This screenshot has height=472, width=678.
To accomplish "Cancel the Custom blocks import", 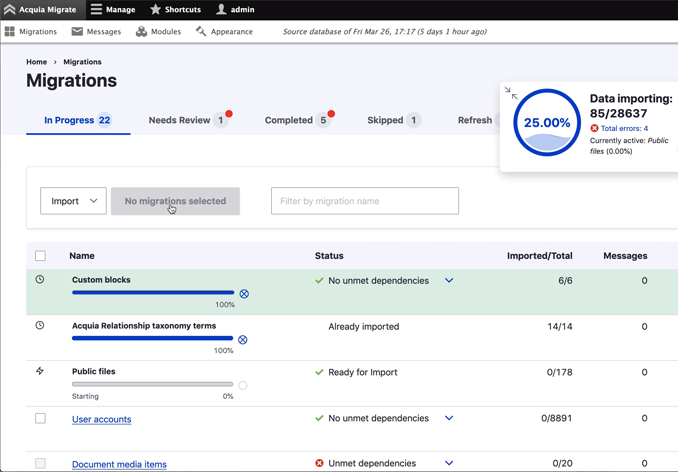I will tap(244, 294).
